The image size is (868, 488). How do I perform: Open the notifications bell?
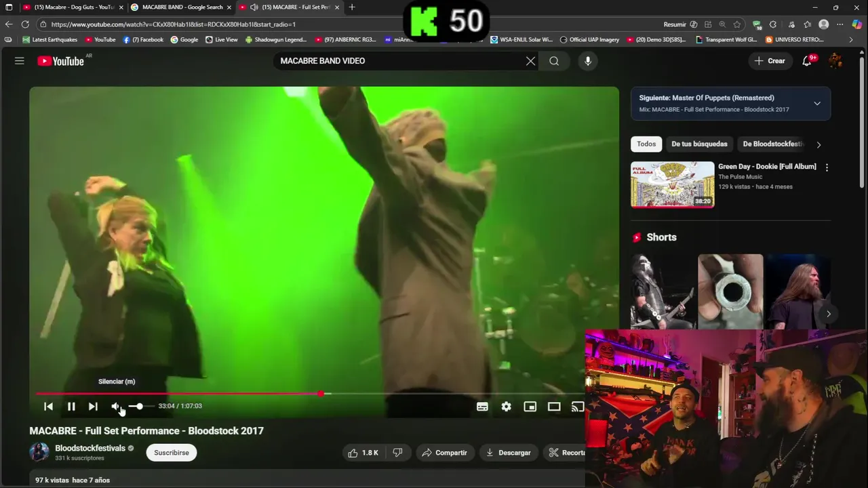[807, 61]
